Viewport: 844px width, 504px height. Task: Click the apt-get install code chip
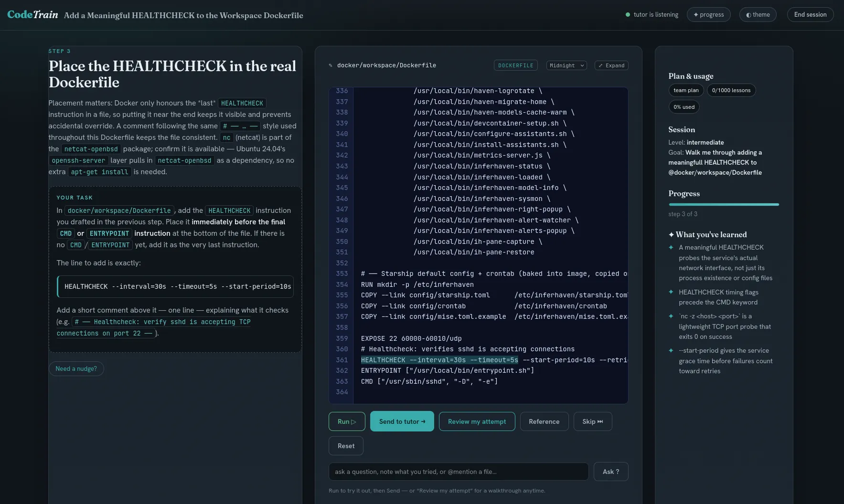[x=99, y=172]
